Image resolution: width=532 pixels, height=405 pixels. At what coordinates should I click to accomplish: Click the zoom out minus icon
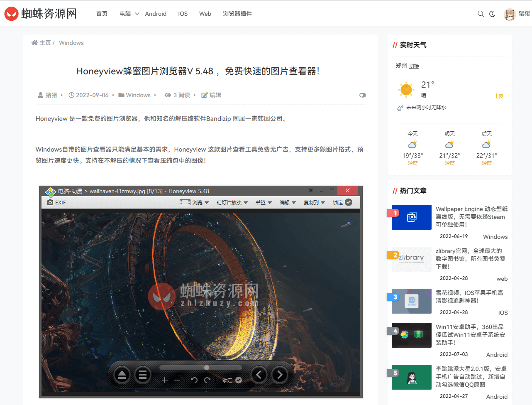pos(177,380)
